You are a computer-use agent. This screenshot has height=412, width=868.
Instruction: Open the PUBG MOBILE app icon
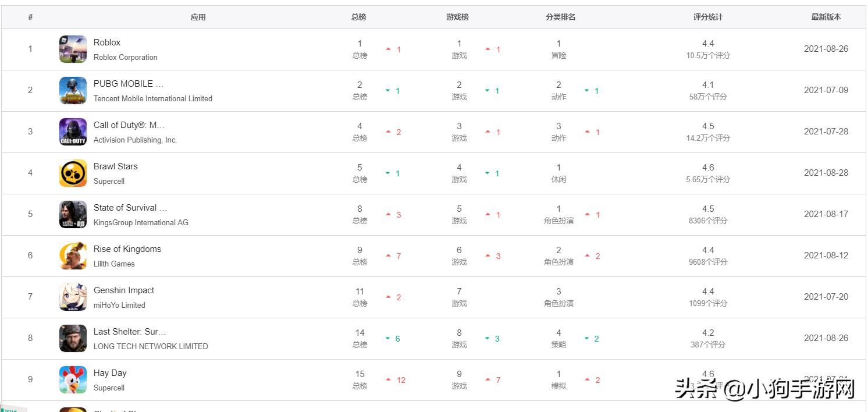(73, 91)
